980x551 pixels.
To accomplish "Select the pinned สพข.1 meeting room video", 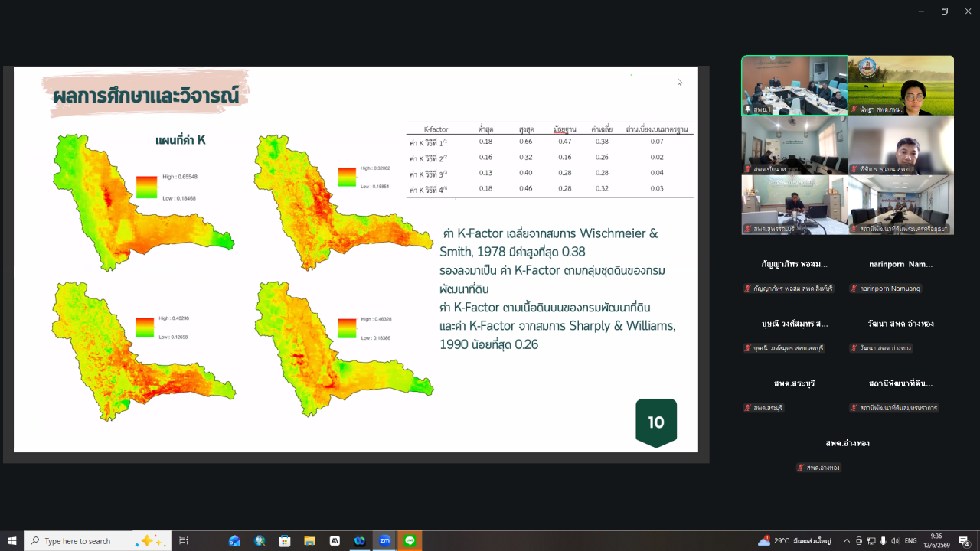I will (x=795, y=85).
